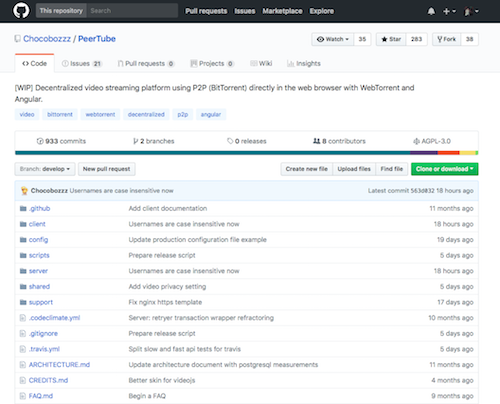The image size is (500, 404).
Task: Switch to the Insights tab
Action: click(x=304, y=63)
